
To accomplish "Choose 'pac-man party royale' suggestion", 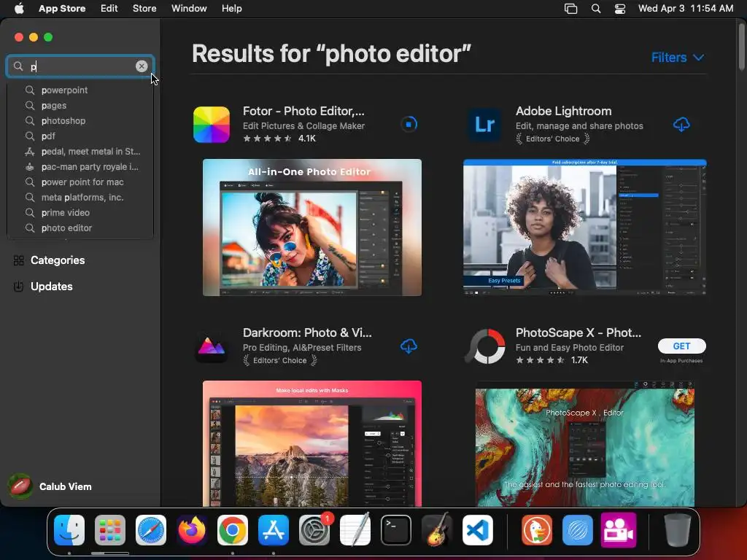I will [x=80, y=167].
